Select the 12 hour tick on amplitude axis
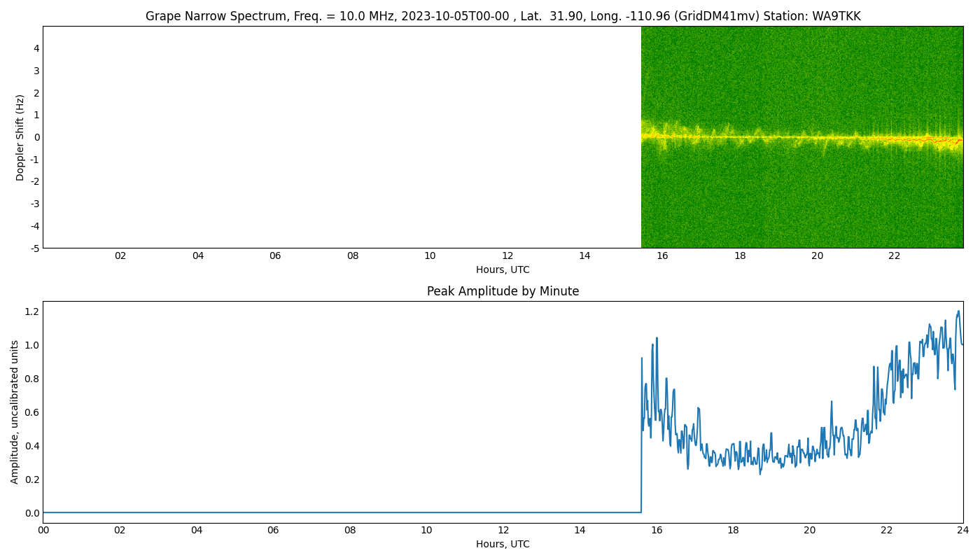The image size is (980, 560). click(x=503, y=530)
